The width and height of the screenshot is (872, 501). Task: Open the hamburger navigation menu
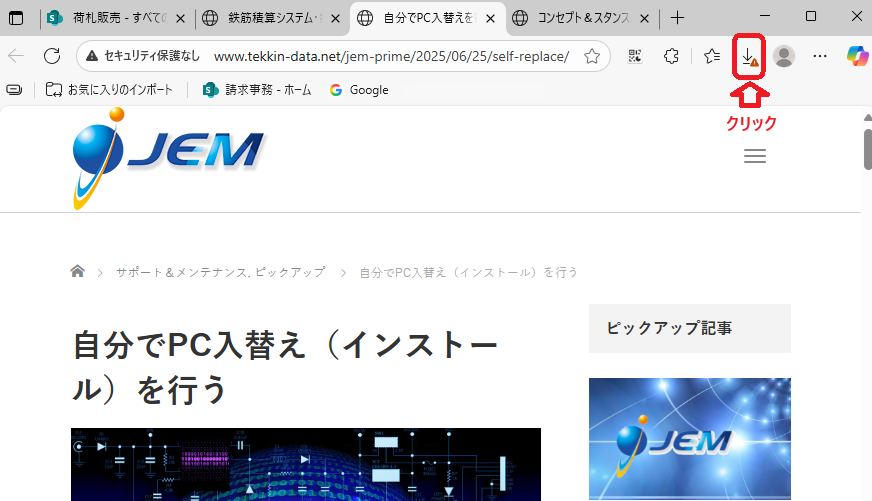[x=755, y=156]
